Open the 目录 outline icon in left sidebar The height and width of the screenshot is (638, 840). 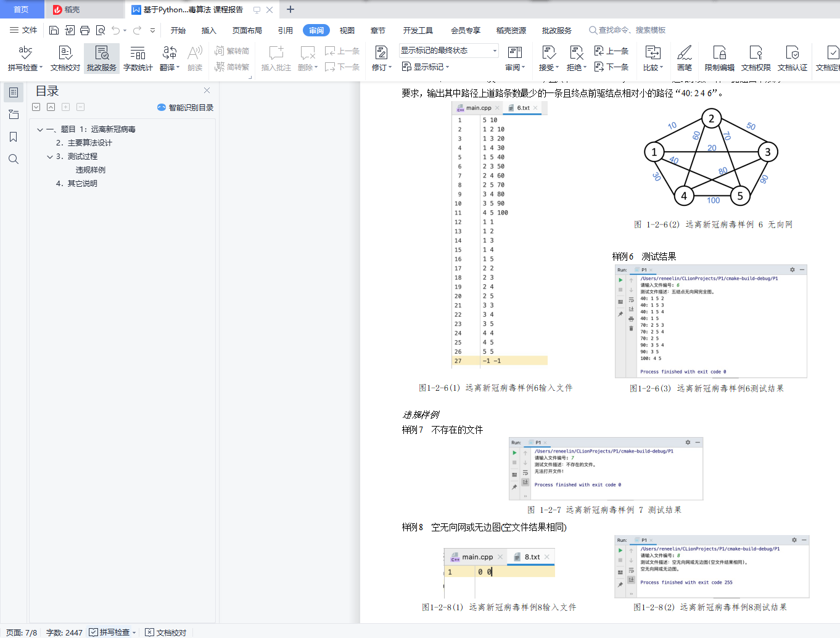[14, 92]
